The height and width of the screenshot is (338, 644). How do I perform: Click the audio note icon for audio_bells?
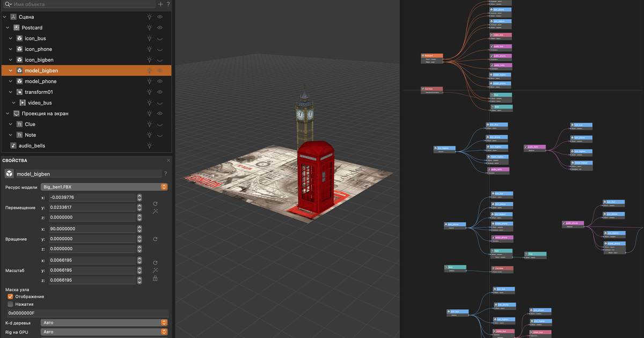[x=13, y=145]
